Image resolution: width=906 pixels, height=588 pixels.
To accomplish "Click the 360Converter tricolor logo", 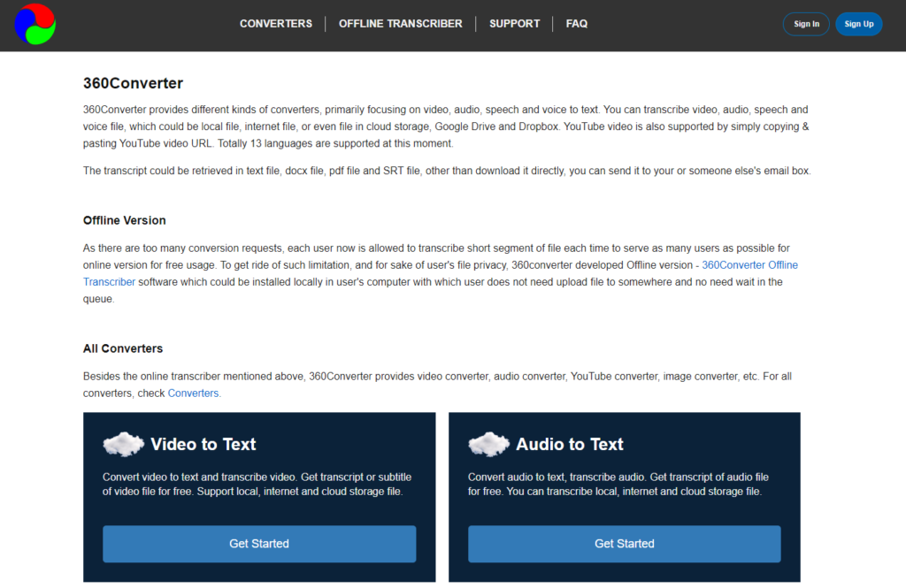I will 35,24.
